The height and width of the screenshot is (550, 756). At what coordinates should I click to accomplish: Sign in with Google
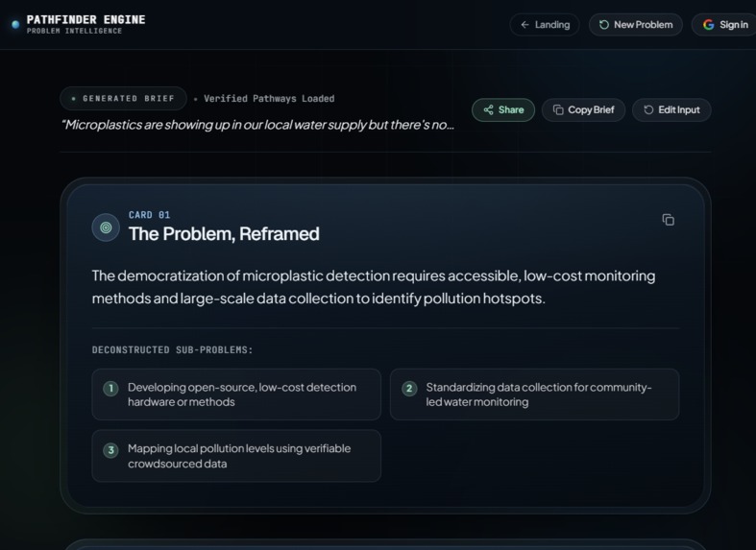(x=724, y=25)
